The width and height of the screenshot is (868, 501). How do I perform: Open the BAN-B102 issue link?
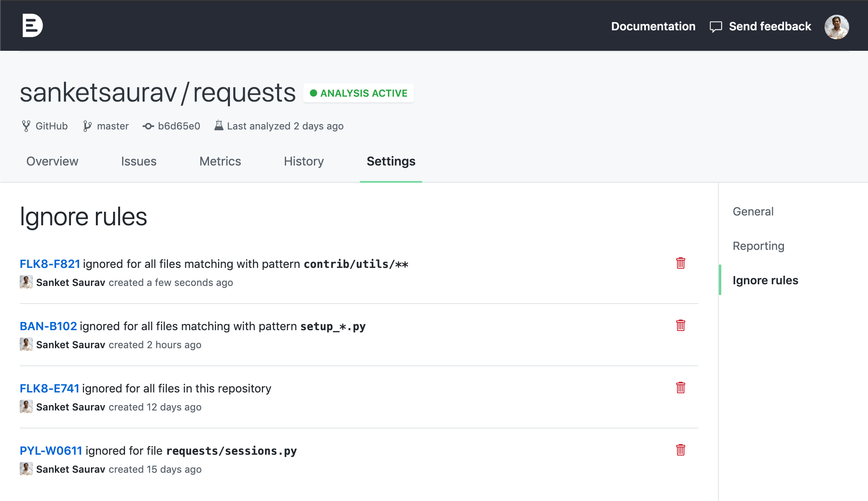pos(48,326)
